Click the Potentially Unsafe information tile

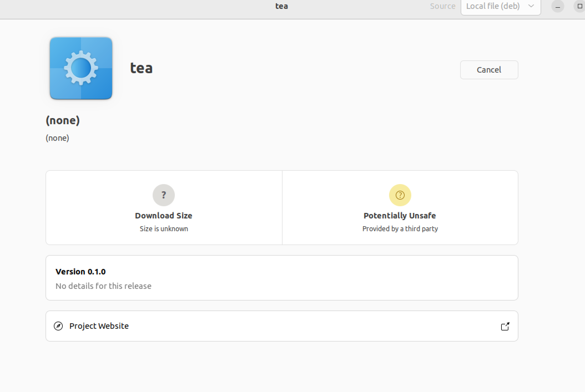pos(400,208)
